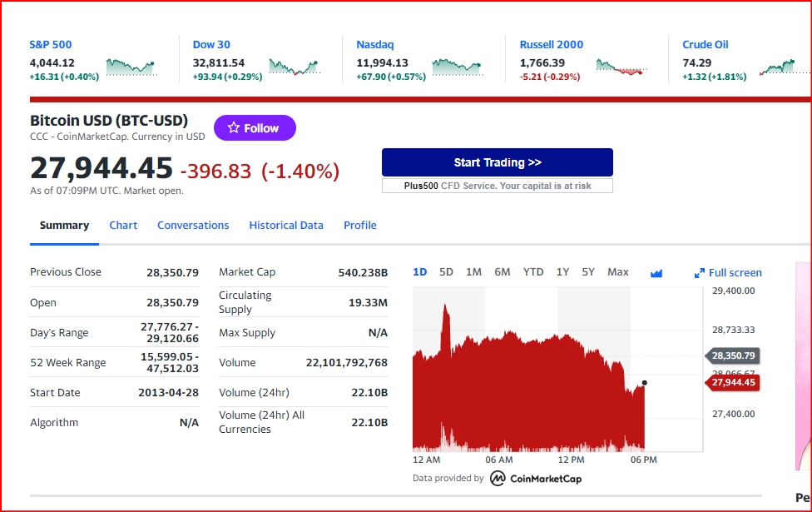812x512 pixels.
Task: Open the Dow 30 index link
Action: tap(211, 45)
